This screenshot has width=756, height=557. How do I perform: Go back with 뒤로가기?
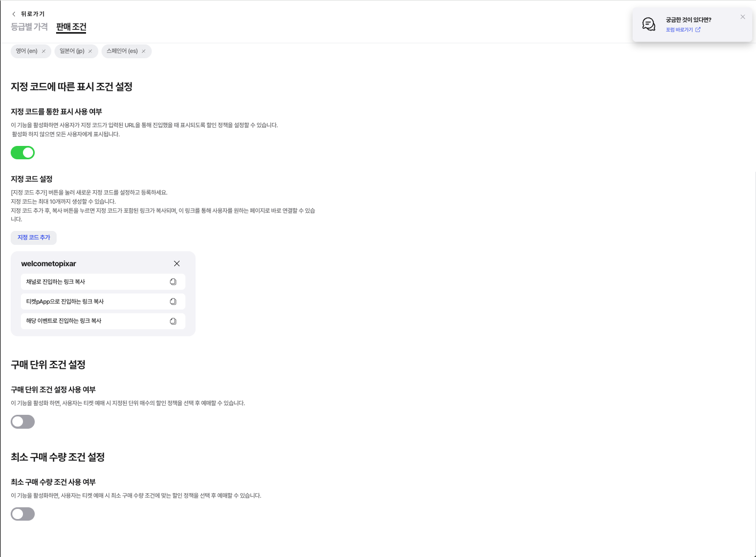point(28,14)
